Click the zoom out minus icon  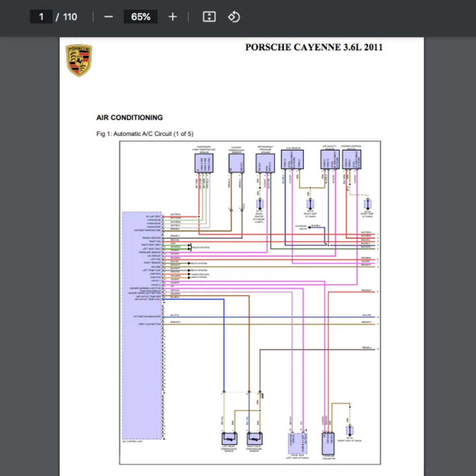(108, 17)
